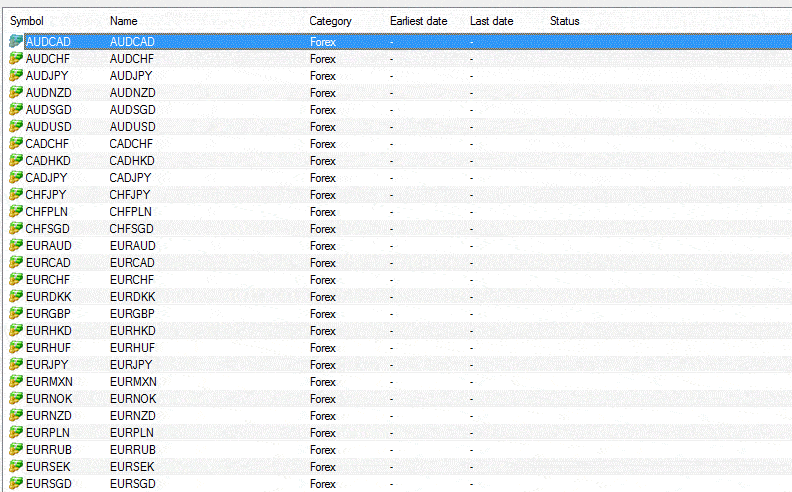Click the CADCHF symbol icon
The width and height of the screenshot is (792, 492).
click(16, 144)
